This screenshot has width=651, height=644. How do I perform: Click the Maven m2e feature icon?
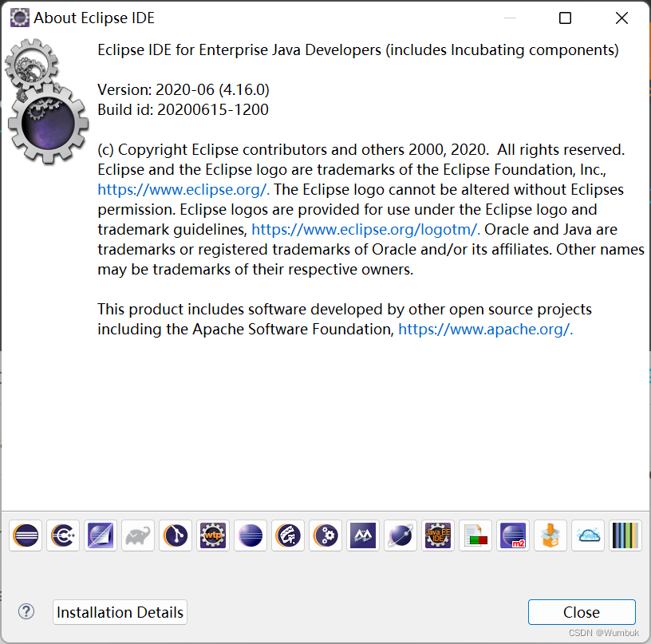[512, 535]
